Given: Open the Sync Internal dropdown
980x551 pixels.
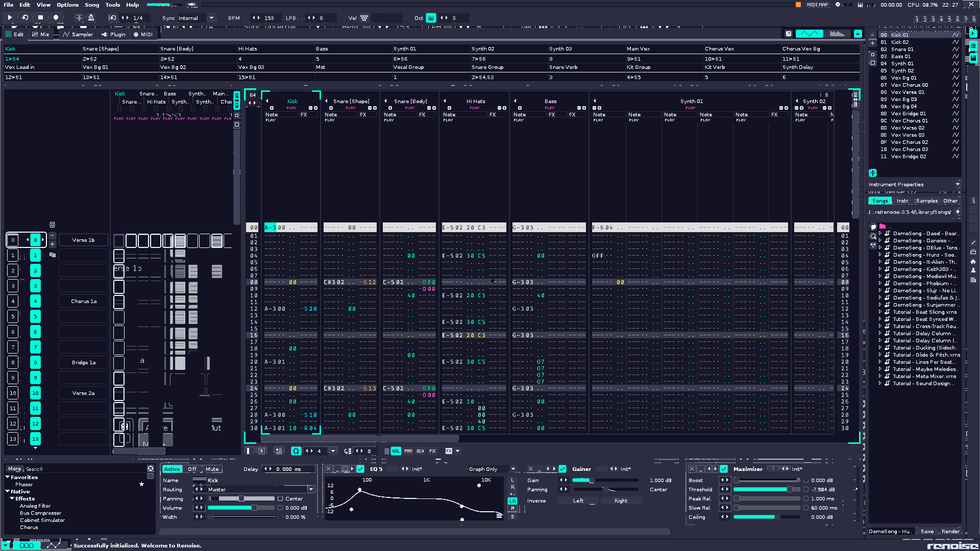Looking at the screenshot, I should pyautogui.click(x=211, y=18).
